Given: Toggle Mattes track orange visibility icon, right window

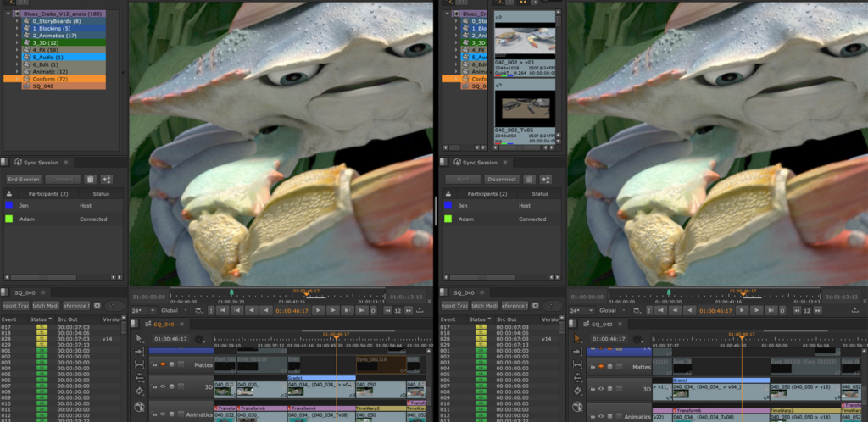Looking at the screenshot, I should (x=601, y=366).
